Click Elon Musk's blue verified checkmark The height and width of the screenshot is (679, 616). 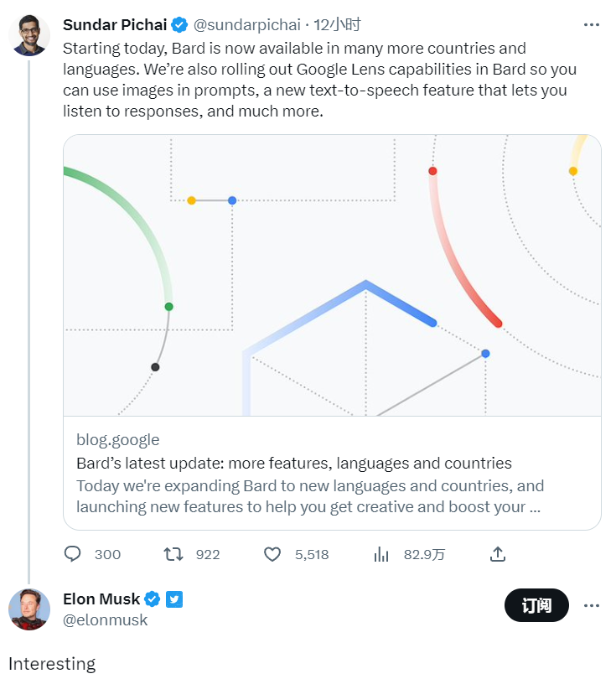(x=153, y=599)
